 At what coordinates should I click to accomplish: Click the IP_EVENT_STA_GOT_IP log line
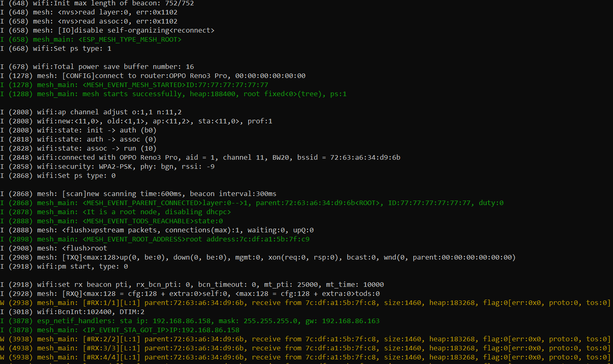120,330
